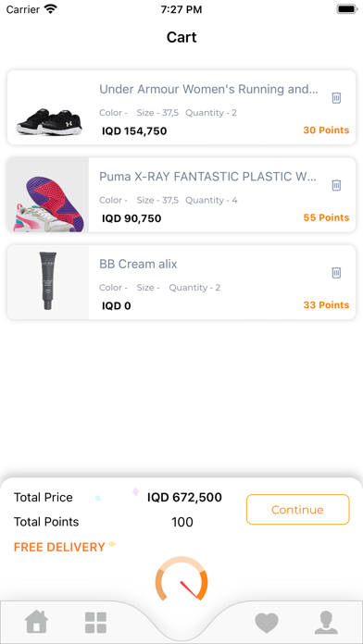363x644 pixels.
Task: Open the profile person icon
Action: point(326,623)
